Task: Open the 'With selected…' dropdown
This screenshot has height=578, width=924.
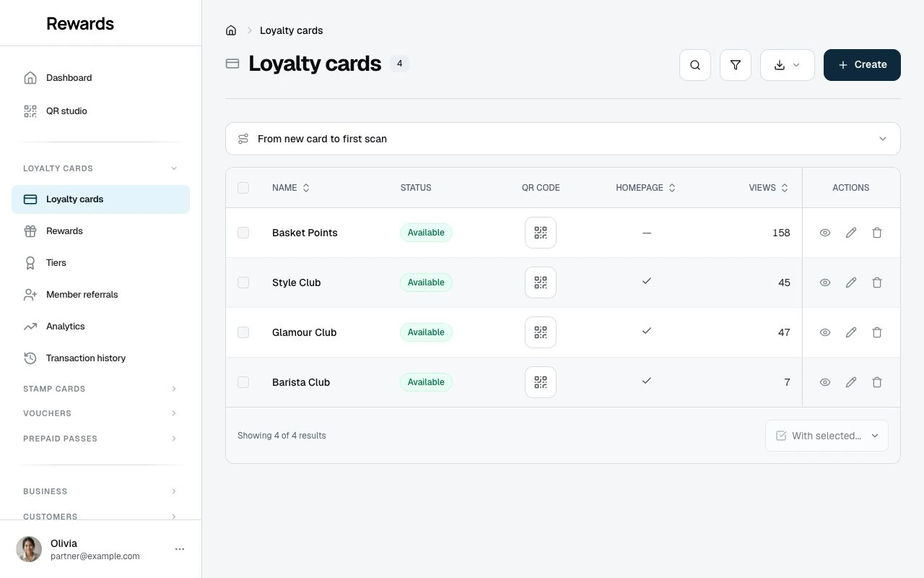Action: (827, 436)
